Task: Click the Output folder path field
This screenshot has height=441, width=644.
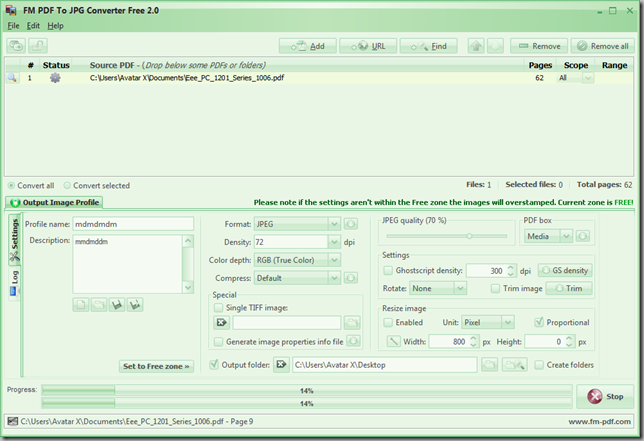Action: pos(385,365)
